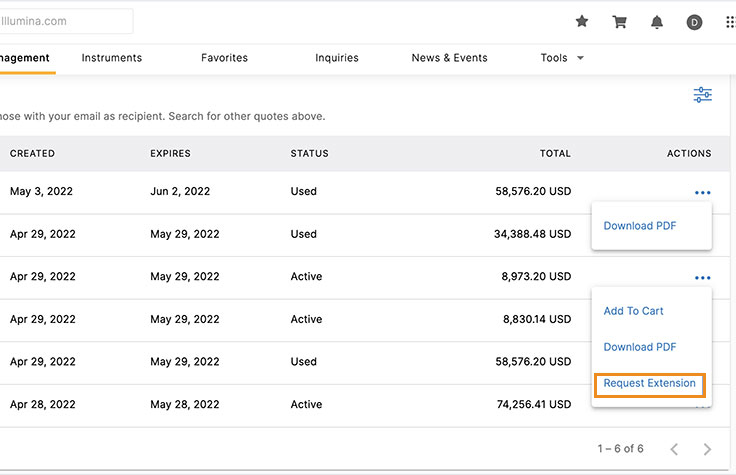Image resolution: width=736 pixels, height=475 pixels.
Task: Switch to the Instruments tab
Action: (x=112, y=58)
